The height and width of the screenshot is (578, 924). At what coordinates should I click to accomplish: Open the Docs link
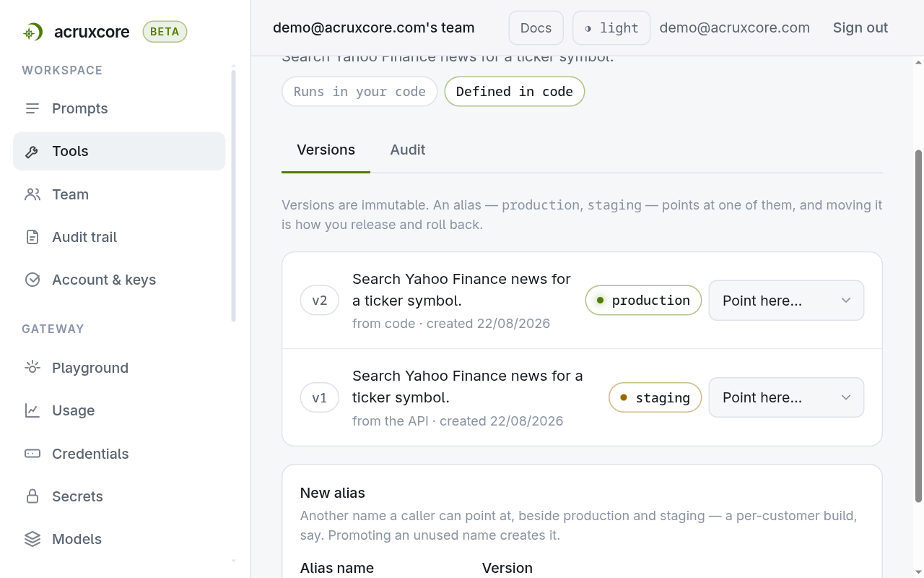536,28
